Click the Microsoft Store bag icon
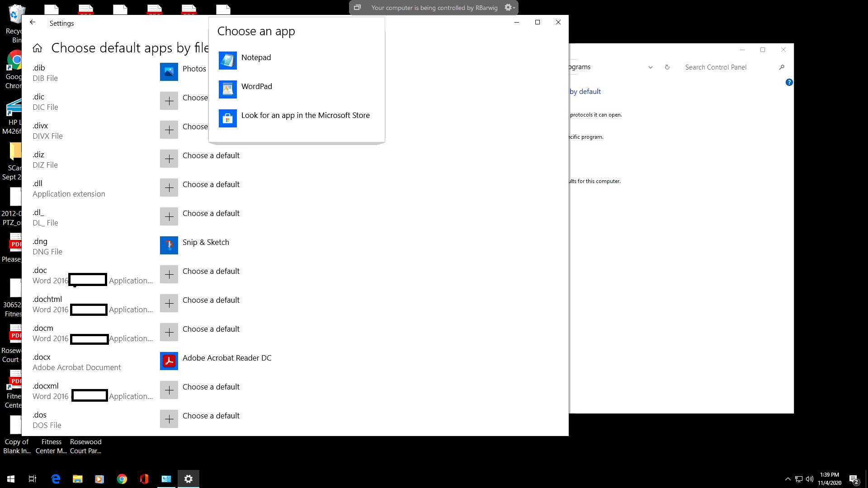The height and width of the screenshot is (488, 868). 227,118
